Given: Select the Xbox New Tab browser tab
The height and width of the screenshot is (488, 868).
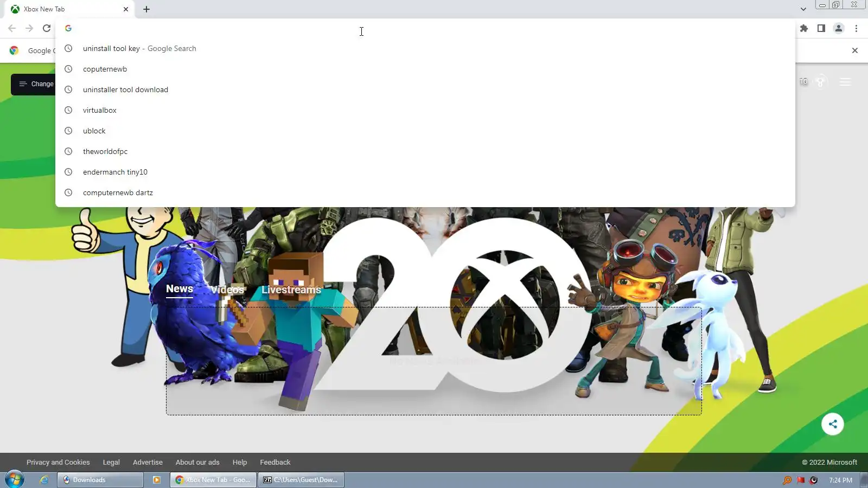Looking at the screenshot, I should click(69, 9).
